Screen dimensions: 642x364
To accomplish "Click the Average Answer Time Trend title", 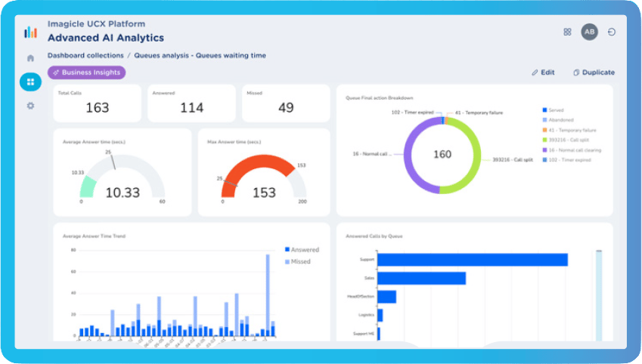I will pyautogui.click(x=94, y=236).
